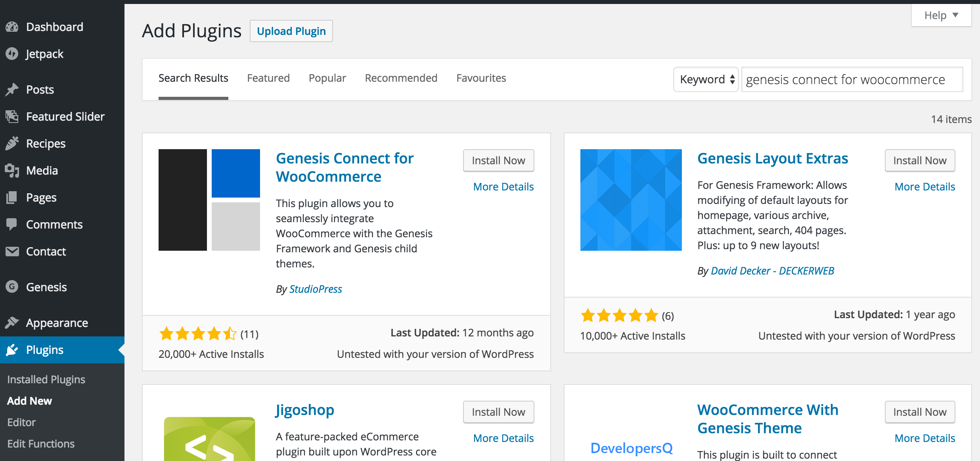Click the Plugins plug icon

(x=12, y=350)
